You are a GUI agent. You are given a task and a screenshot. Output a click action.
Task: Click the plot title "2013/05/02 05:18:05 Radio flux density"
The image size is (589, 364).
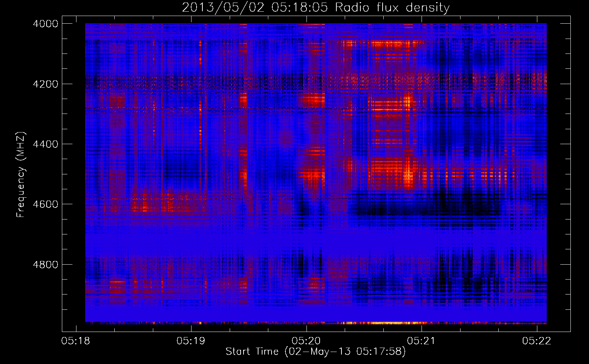[x=316, y=7]
